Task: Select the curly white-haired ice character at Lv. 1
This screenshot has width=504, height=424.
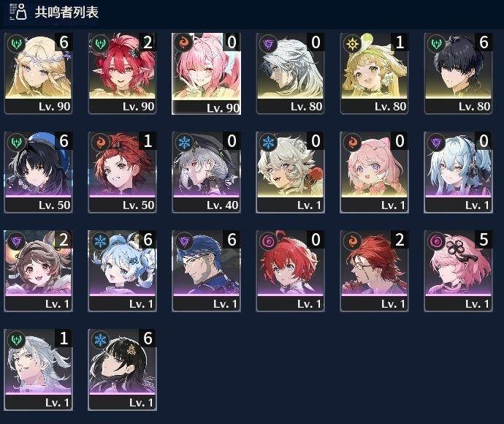Action: point(290,172)
